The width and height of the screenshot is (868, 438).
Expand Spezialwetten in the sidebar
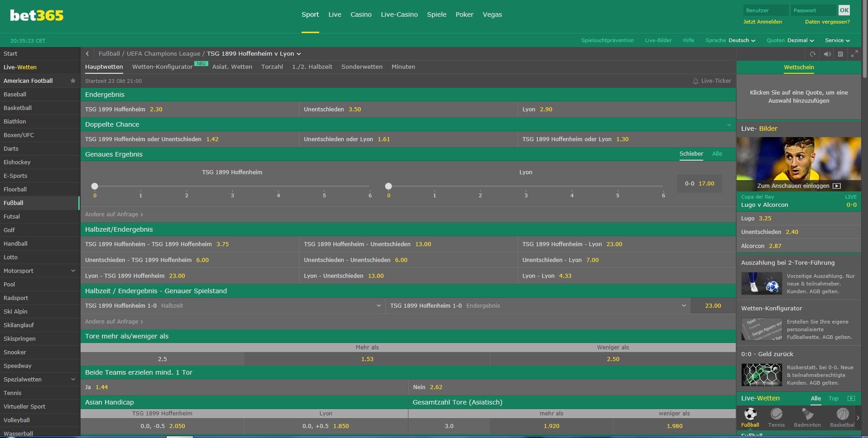pos(73,379)
